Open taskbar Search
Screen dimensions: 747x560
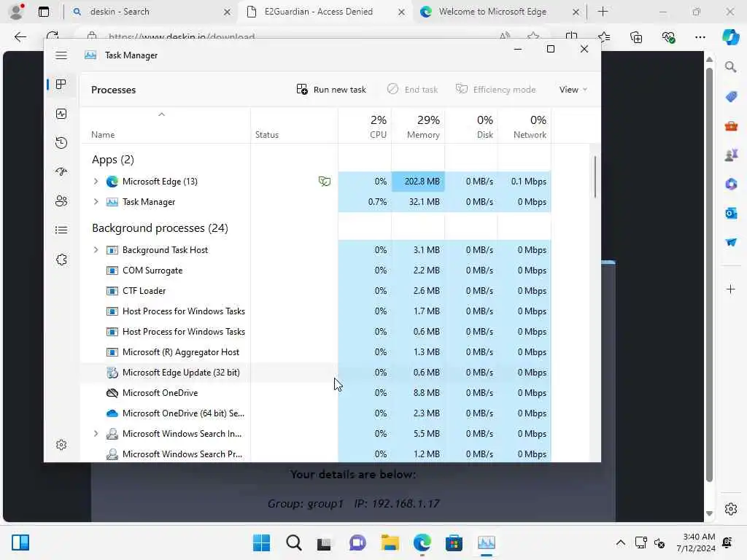pos(293,542)
